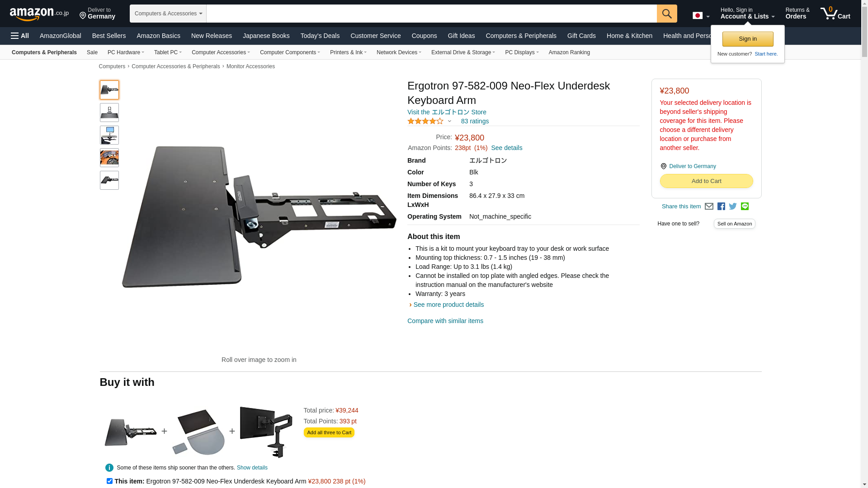
Task: Share this item on Twitter
Action: click(x=733, y=206)
